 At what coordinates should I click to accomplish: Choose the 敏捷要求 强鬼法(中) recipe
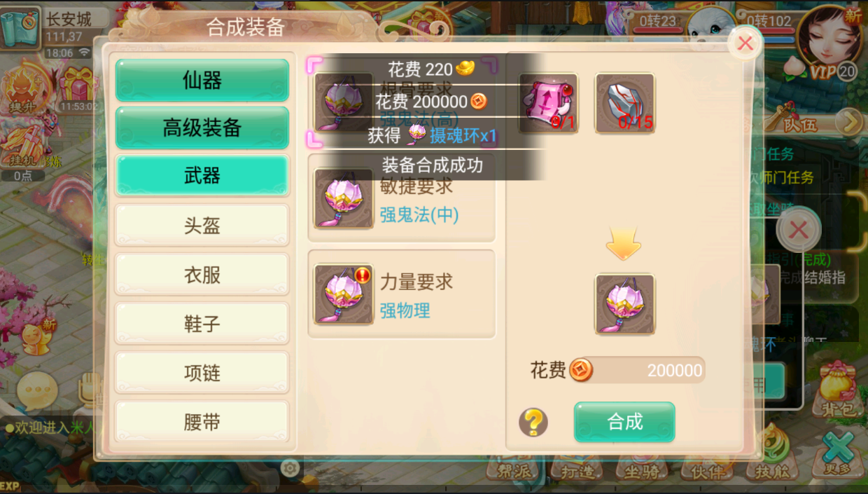click(x=402, y=198)
